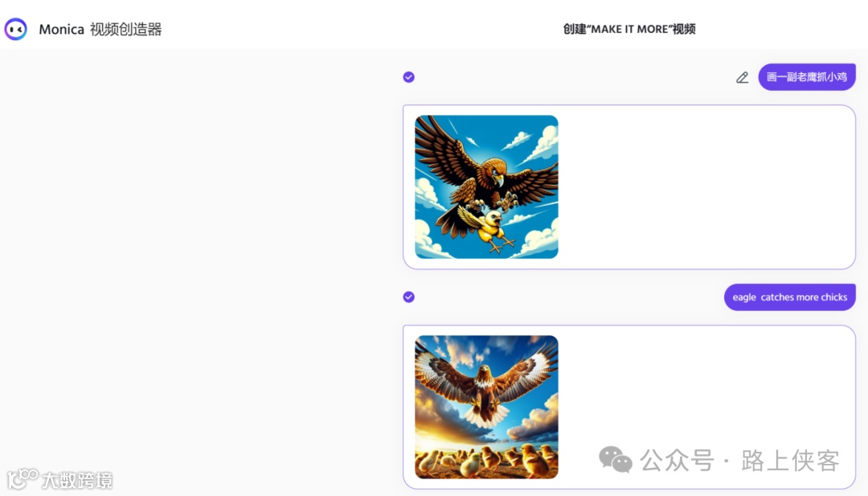Click empty area of first image card
Screen dimensions: 868x496
pos(706,187)
